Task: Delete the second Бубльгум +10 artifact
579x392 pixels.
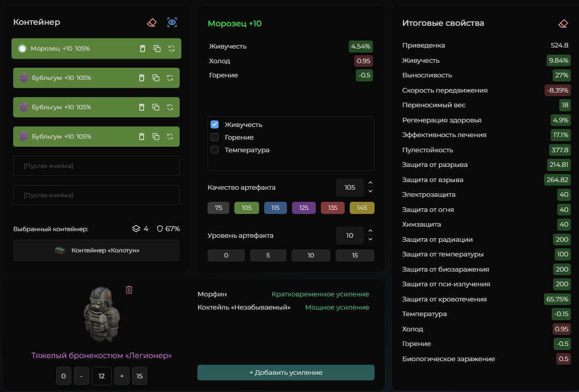Action: 141,107
